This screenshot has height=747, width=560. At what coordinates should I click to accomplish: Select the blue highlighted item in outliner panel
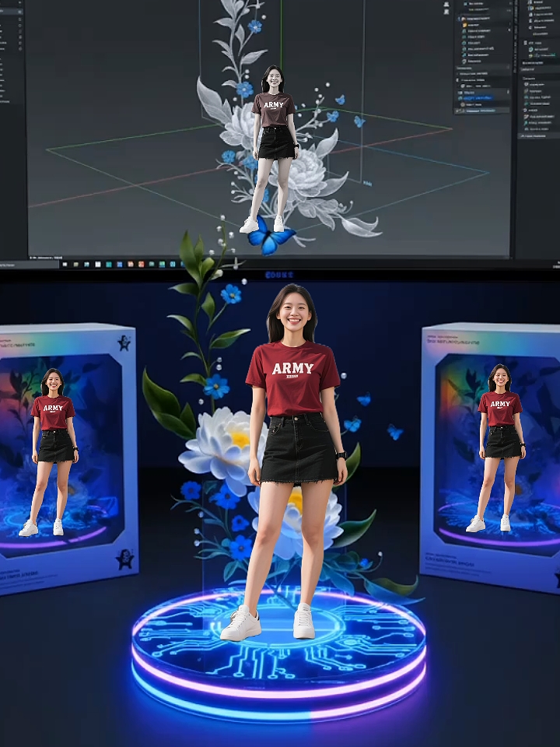point(478,97)
